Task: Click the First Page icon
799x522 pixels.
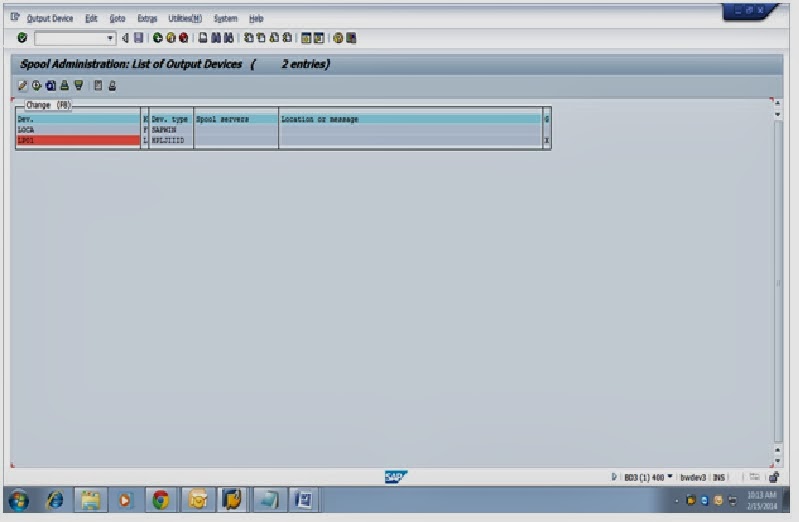Action: [248, 38]
